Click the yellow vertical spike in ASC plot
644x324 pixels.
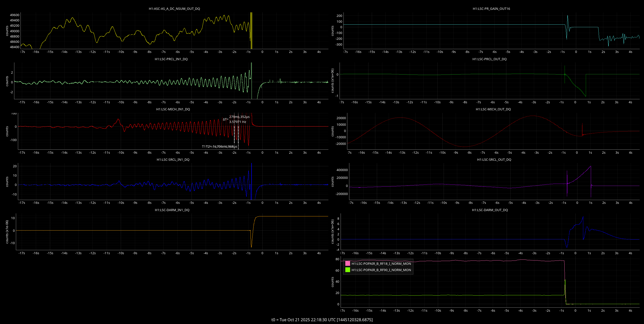click(251, 30)
